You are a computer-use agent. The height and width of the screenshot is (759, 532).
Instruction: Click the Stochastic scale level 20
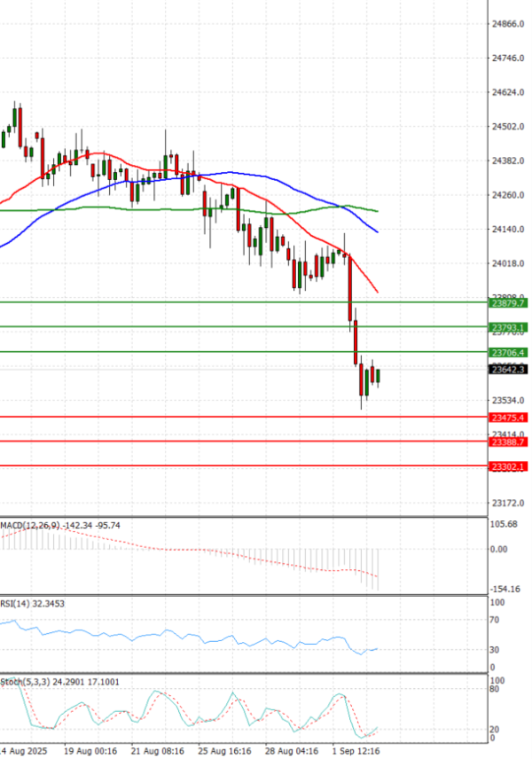(x=494, y=730)
